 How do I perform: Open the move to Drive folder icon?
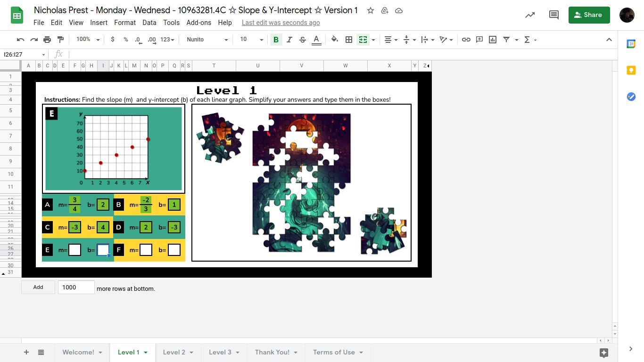pos(385,10)
